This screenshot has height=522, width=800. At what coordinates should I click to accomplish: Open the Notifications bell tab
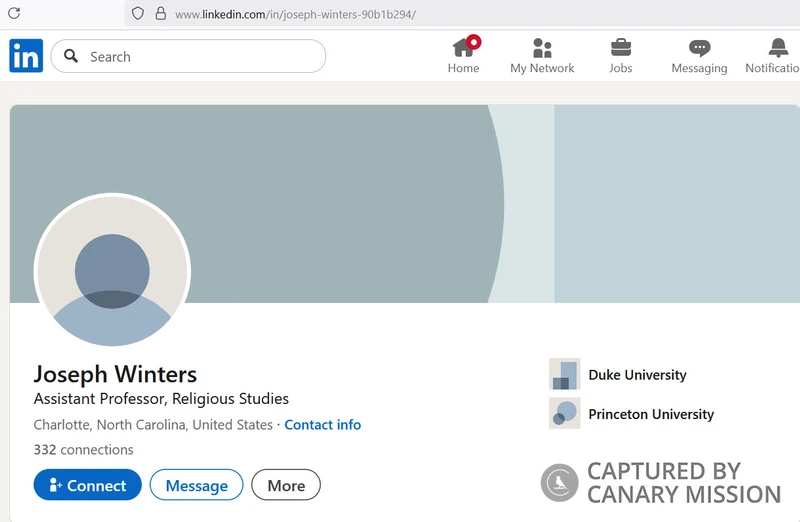pos(773,55)
